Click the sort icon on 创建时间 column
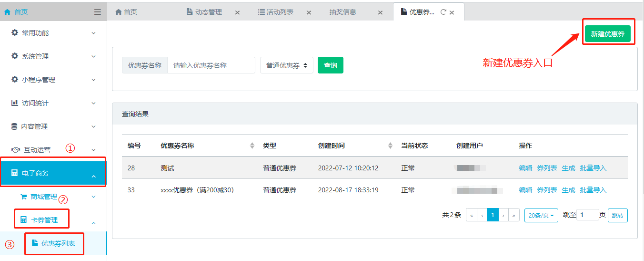Screen dimensions: 644x261 pos(391,146)
